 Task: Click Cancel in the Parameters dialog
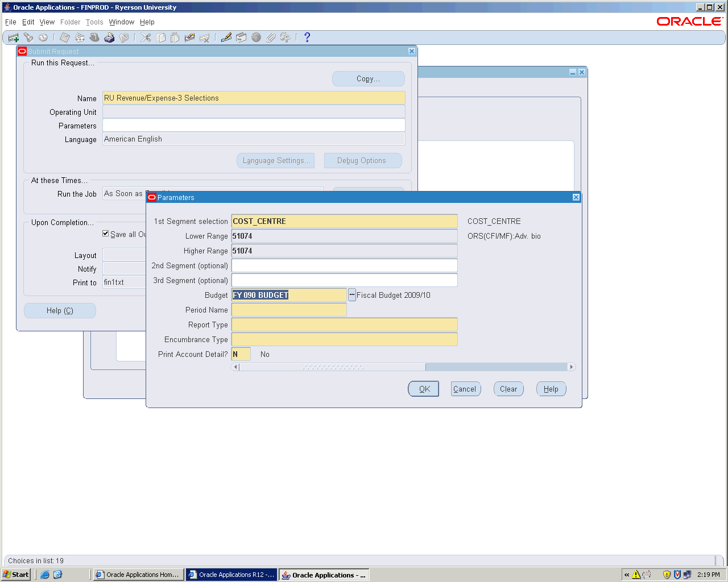pos(465,389)
